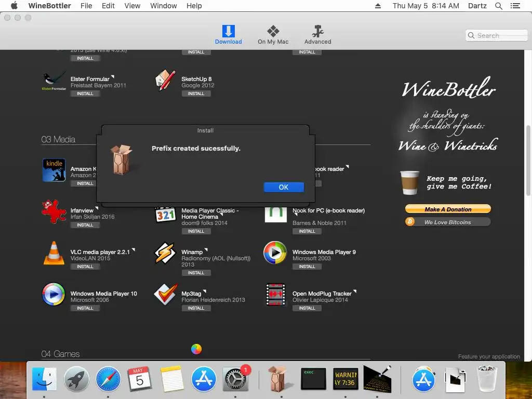
Task: Open the File menu
Action: (x=86, y=6)
